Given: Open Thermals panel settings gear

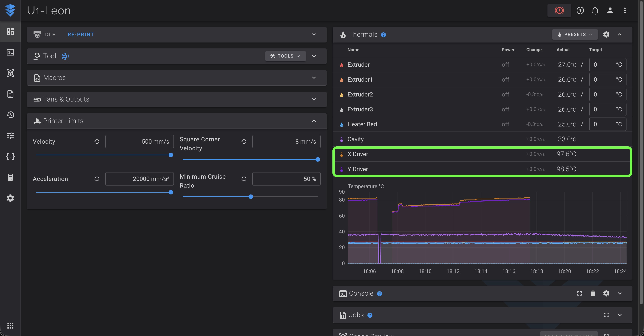Looking at the screenshot, I should point(606,34).
